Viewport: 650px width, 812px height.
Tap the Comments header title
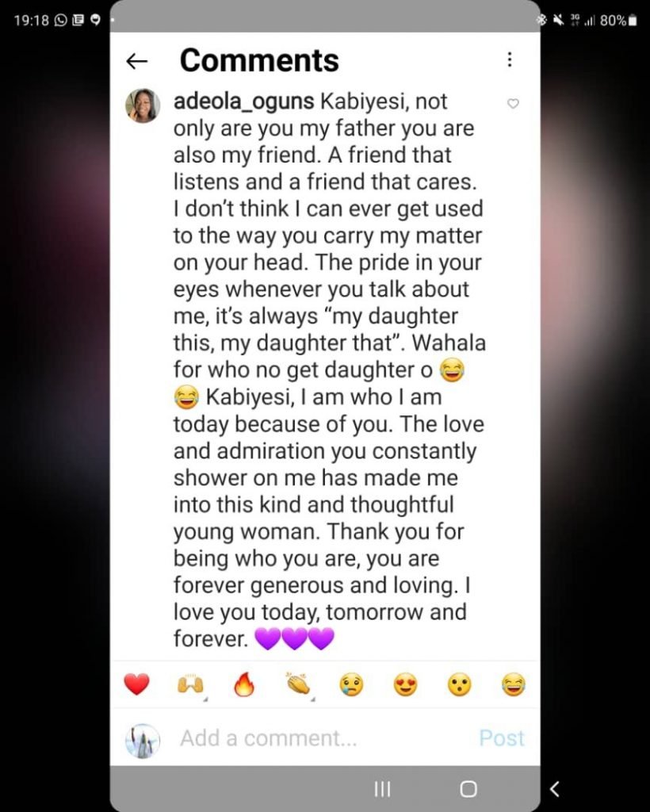[x=259, y=60]
